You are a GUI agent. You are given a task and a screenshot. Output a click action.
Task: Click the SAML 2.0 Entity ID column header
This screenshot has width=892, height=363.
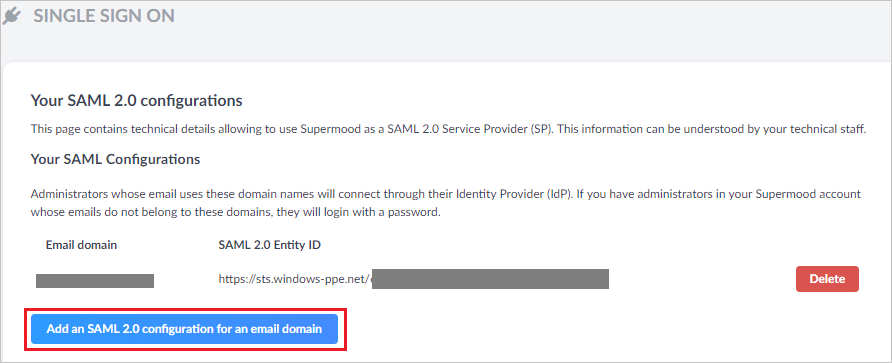[270, 245]
